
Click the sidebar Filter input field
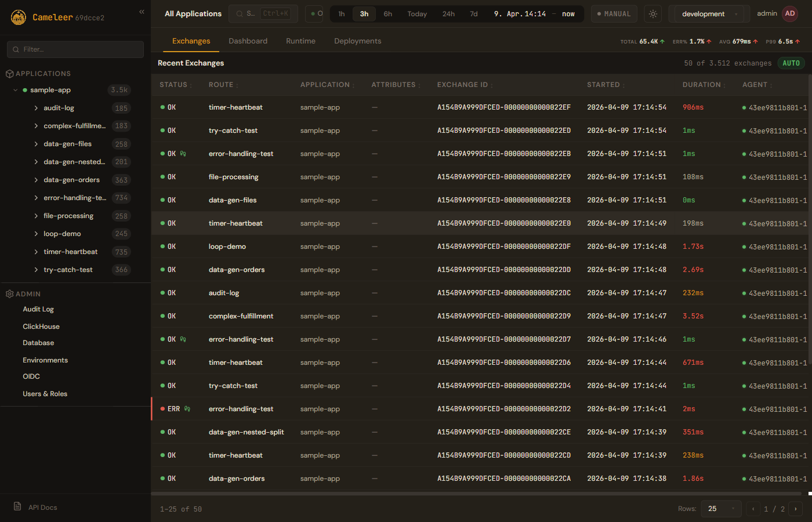(x=75, y=49)
